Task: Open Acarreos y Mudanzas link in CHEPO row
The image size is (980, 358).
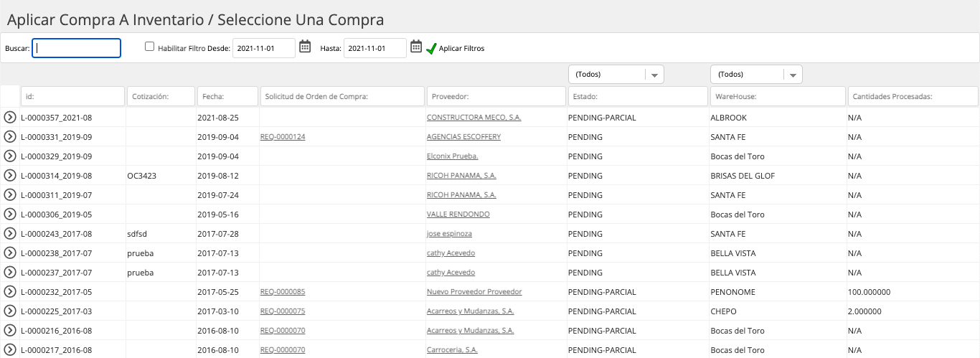Action: click(x=471, y=311)
